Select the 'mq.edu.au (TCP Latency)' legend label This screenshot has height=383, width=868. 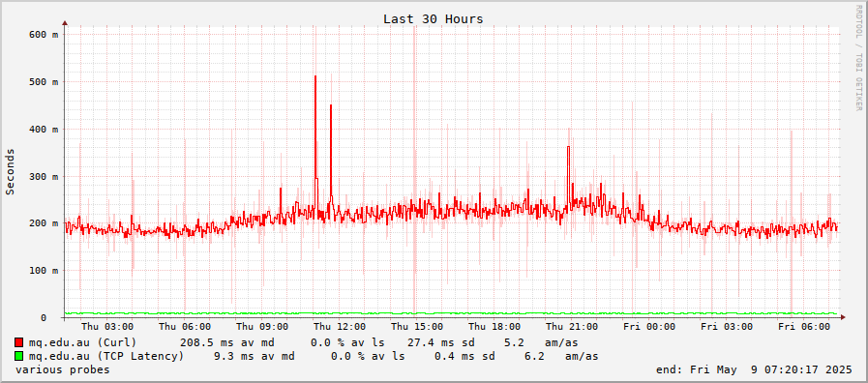[106, 356]
